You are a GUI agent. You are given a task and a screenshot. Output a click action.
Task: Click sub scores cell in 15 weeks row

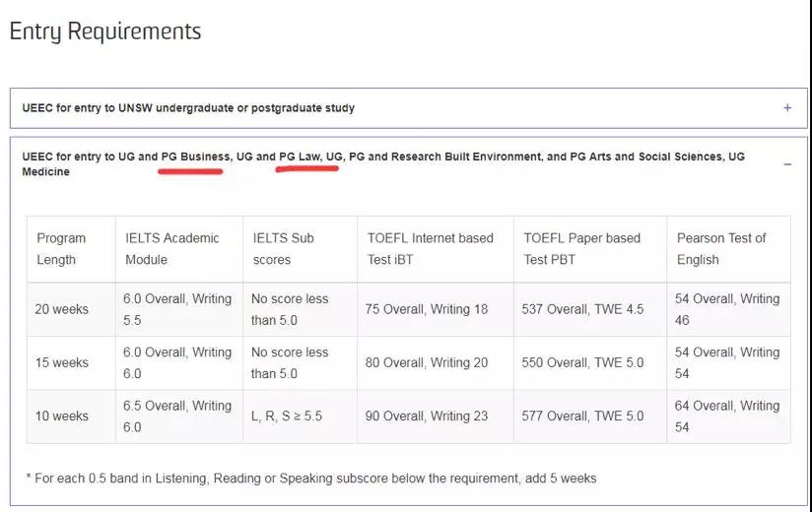[x=300, y=362]
